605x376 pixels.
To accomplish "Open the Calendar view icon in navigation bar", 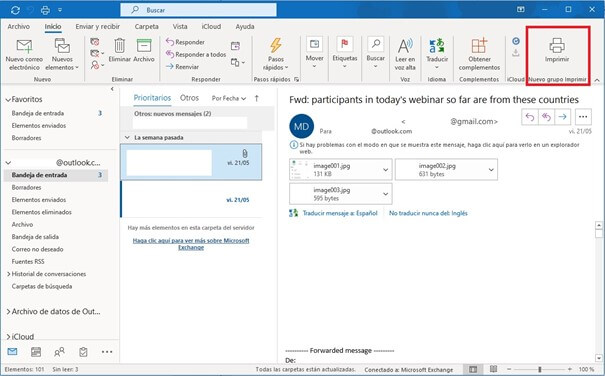I will (36, 352).
